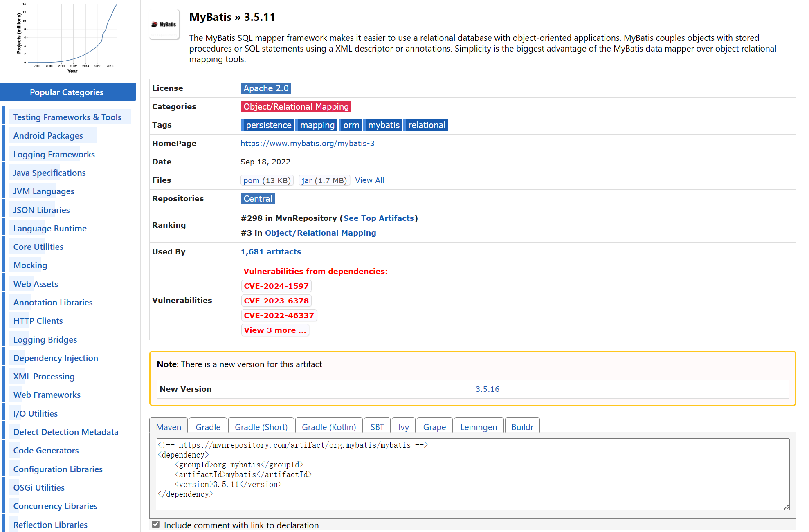The width and height of the screenshot is (809, 532).
Task: Open Configuration Libraries category
Action: click(x=58, y=469)
